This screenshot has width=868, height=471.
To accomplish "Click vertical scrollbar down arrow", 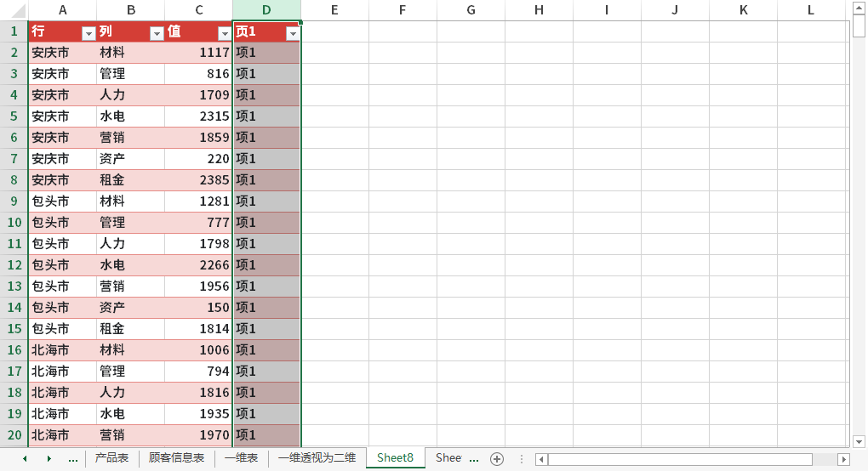I will point(859,442).
